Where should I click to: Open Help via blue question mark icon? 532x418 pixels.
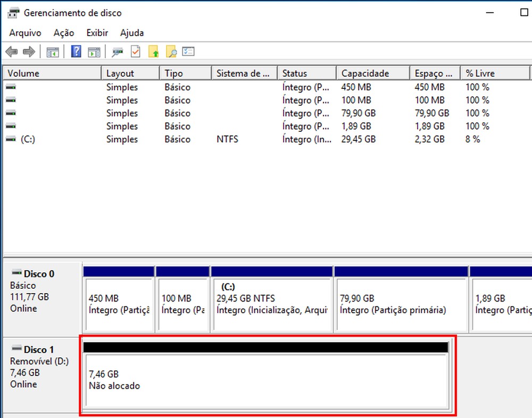[x=76, y=52]
